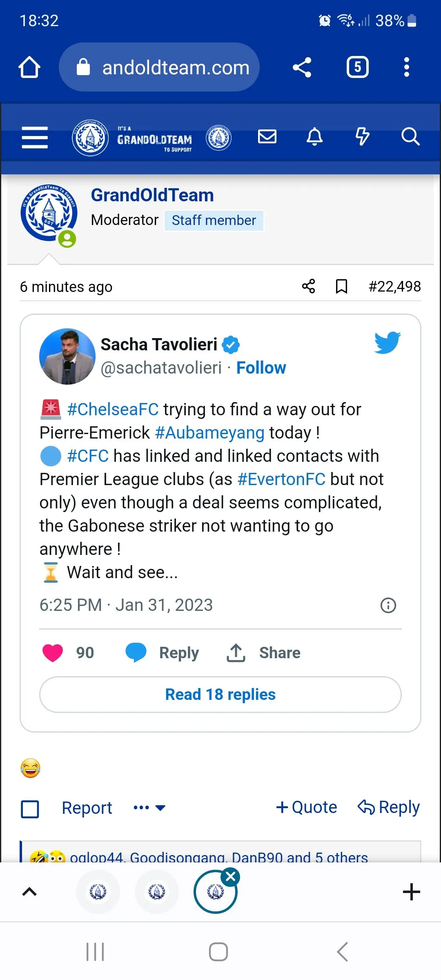Open tweet info circle icon
This screenshot has width=441, height=980.
point(388,605)
